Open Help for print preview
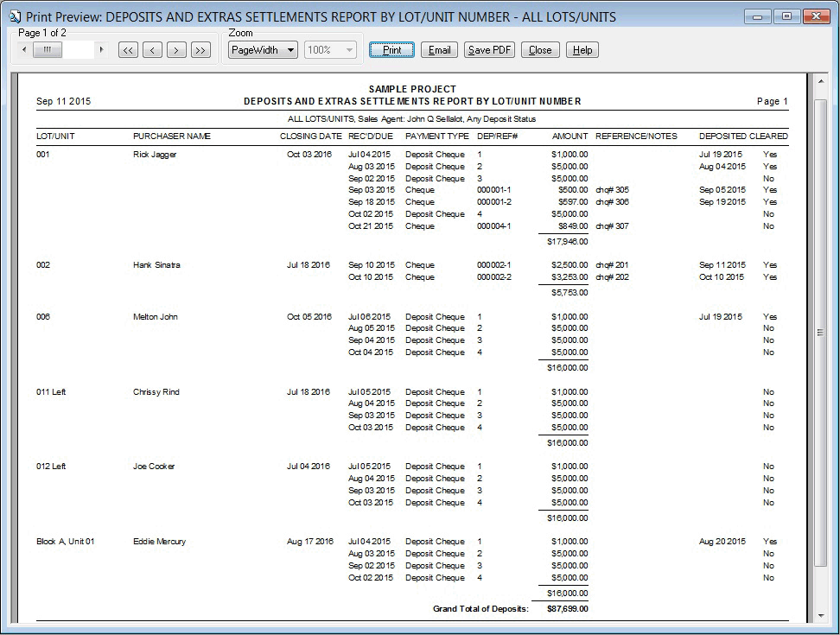This screenshot has width=840, height=635. [x=582, y=50]
